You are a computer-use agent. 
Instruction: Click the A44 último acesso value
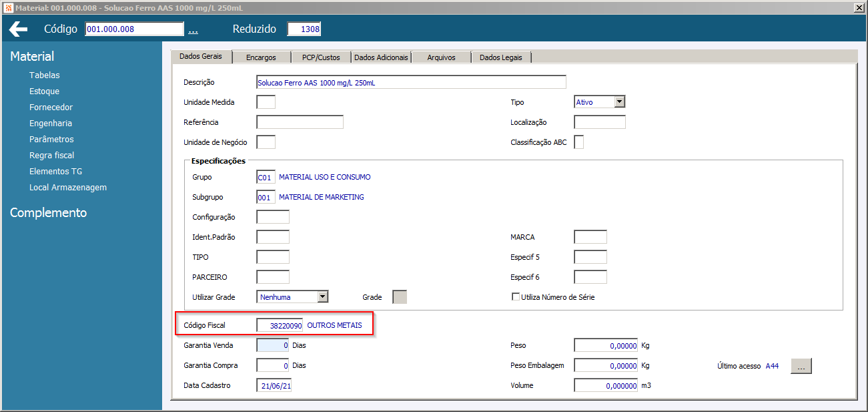(772, 366)
